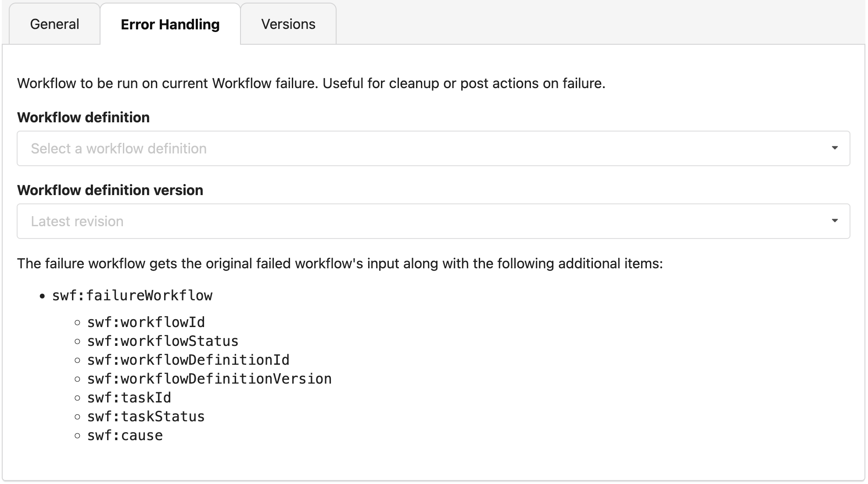Click the Workflow definition dropdown caret arrow
868x484 pixels.
(834, 148)
